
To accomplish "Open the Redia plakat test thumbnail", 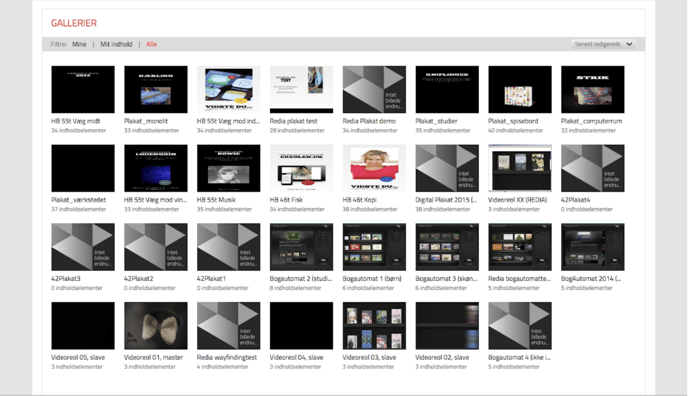I will click(301, 89).
